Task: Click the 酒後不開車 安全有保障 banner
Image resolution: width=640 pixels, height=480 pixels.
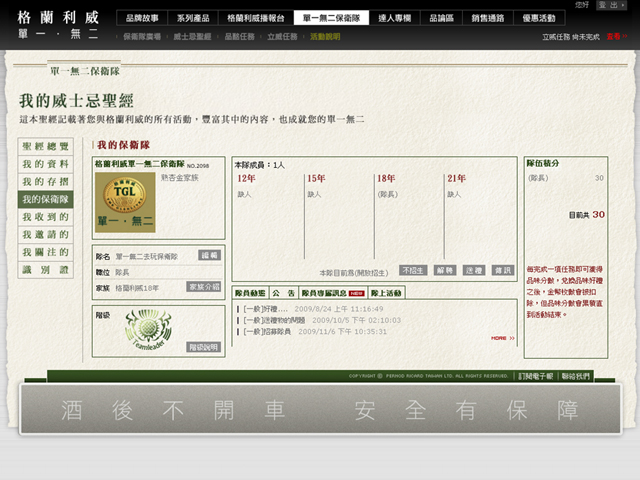Action: click(320, 409)
